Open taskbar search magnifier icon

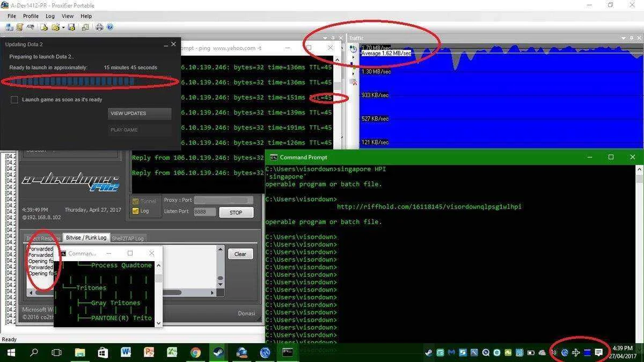pos(34,352)
